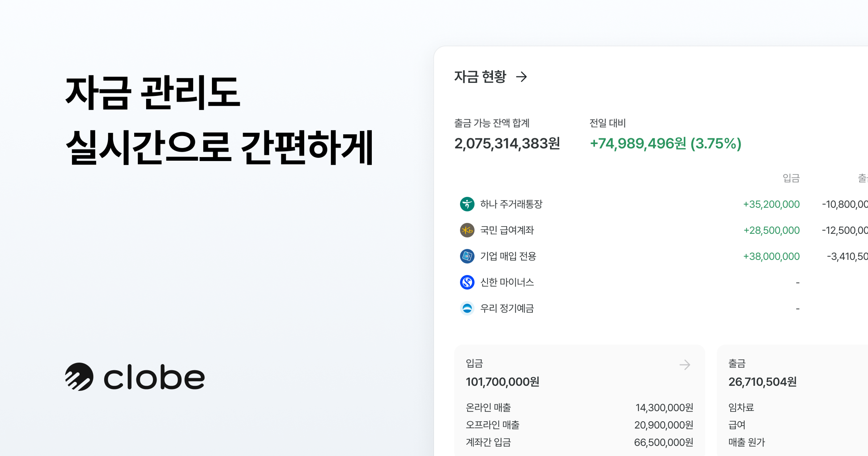Click the clobe wordmark text

[154, 377]
